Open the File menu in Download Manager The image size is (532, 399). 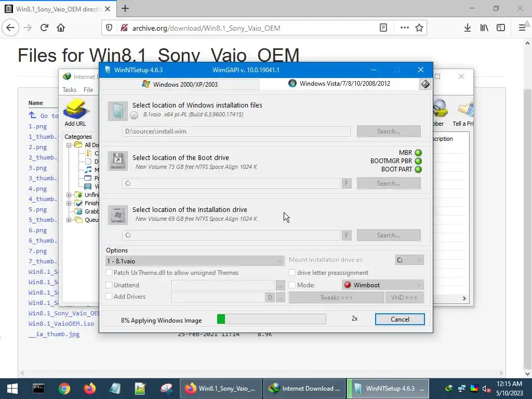[88, 89]
